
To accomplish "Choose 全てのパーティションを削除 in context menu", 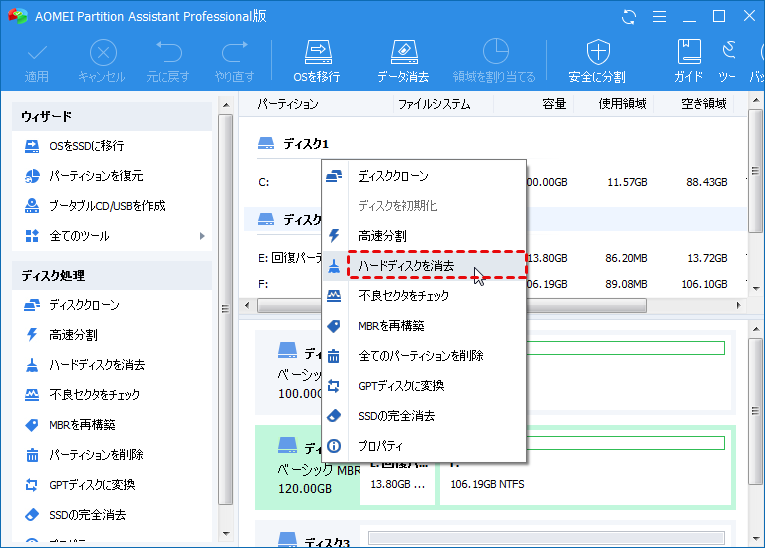I will (424, 356).
